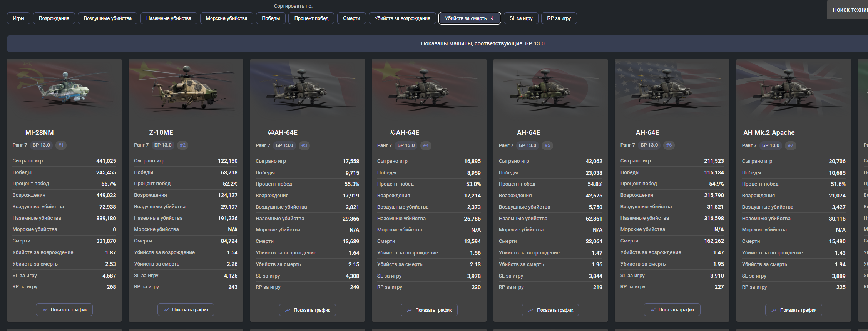
Task: Select the #2 position badge
Action: point(182,145)
